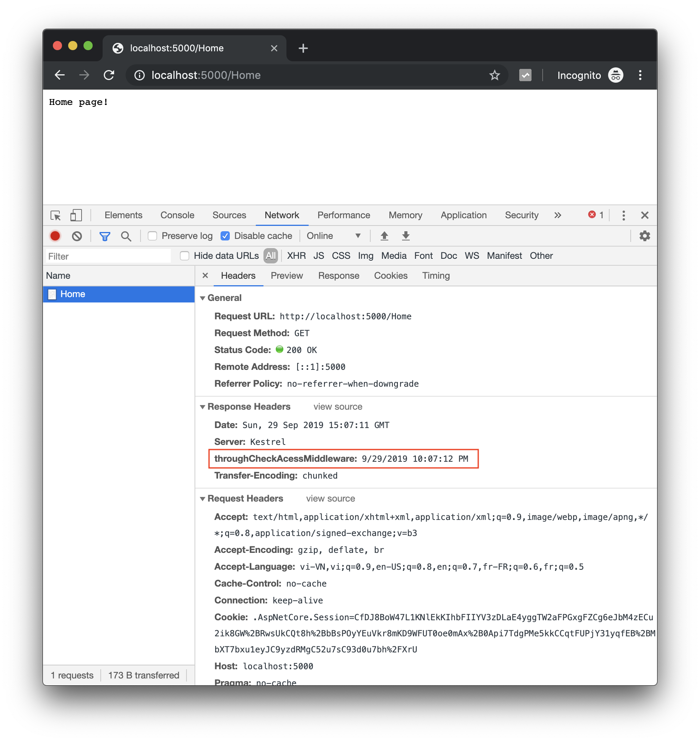The width and height of the screenshot is (700, 742).
Task: Filter requests by JS
Action: pyautogui.click(x=319, y=256)
